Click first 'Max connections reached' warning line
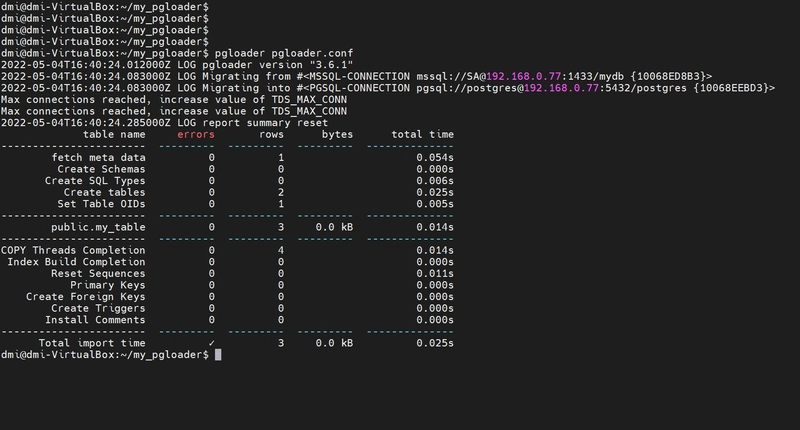Image resolution: width=800 pixels, height=430 pixels. [x=173, y=99]
